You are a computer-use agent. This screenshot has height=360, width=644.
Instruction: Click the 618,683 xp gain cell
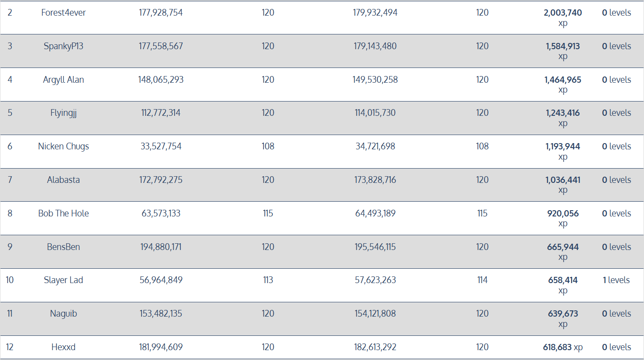click(565, 347)
